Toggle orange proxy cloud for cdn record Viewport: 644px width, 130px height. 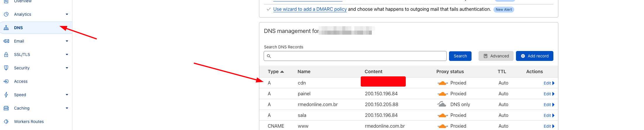coord(443,83)
